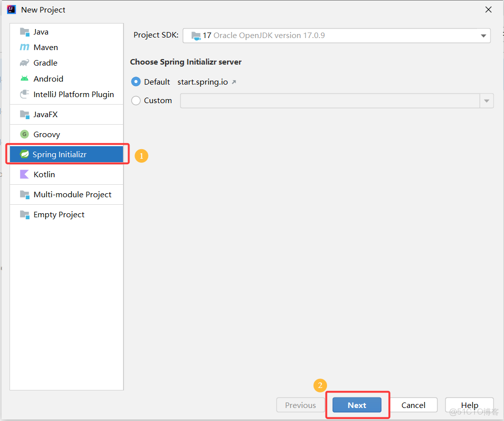Choose Empty Project from the list
This screenshot has width=504, height=421.
tap(58, 214)
